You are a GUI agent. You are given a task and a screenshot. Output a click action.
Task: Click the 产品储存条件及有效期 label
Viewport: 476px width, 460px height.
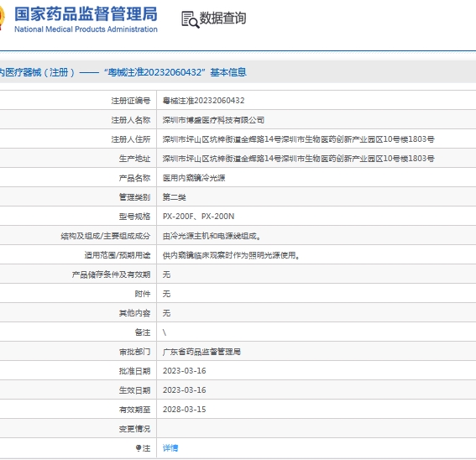(111, 274)
